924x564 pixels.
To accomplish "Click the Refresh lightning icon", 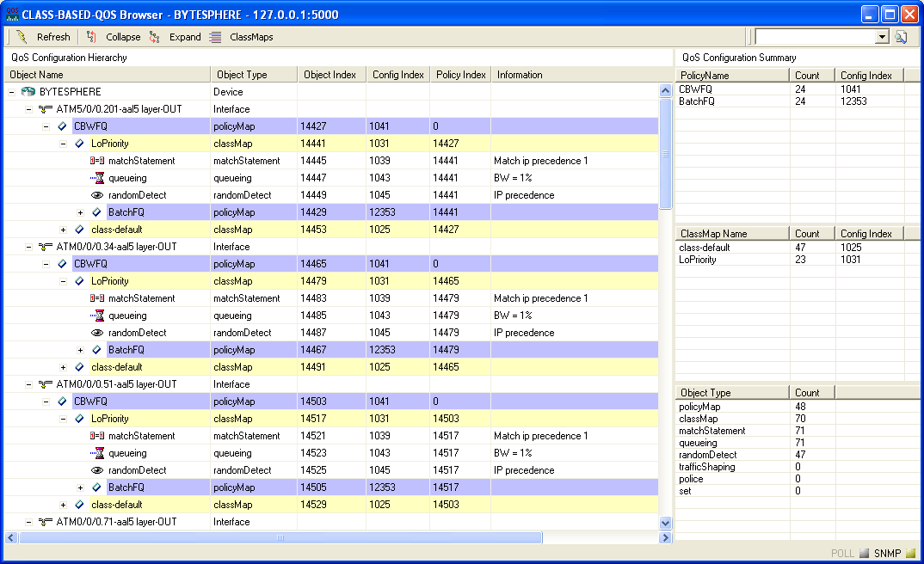I will pyautogui.click(x=22, y=37).
